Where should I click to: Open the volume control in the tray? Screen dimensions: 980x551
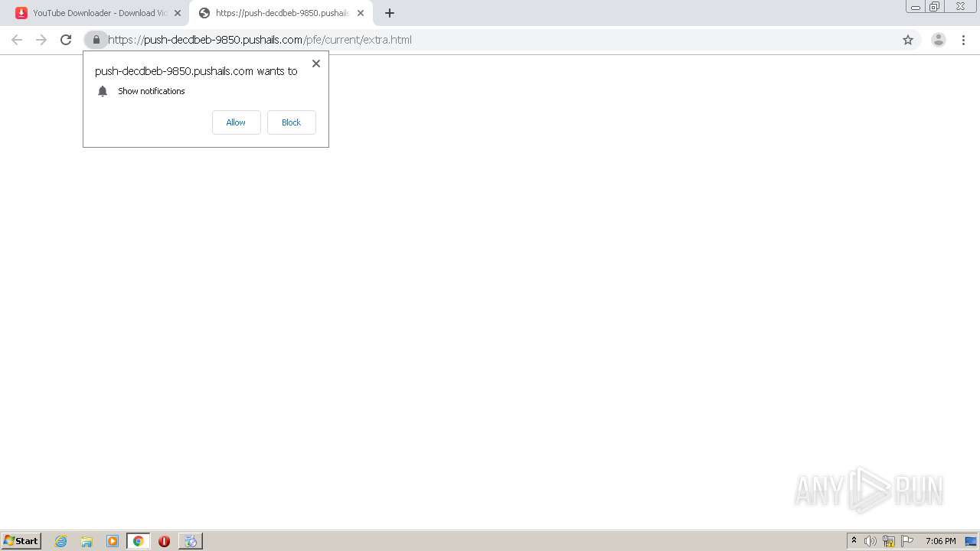tap(871, 541)
